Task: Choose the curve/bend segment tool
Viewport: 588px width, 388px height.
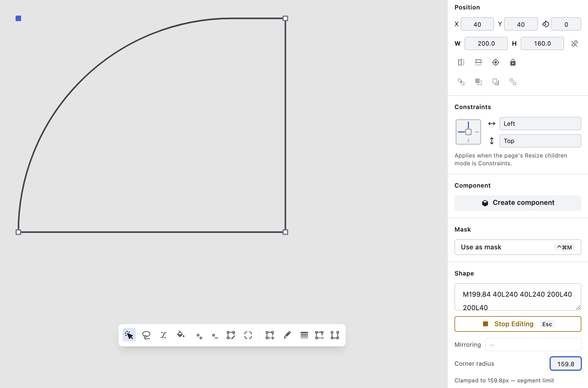Action: (x=164, y=335)
